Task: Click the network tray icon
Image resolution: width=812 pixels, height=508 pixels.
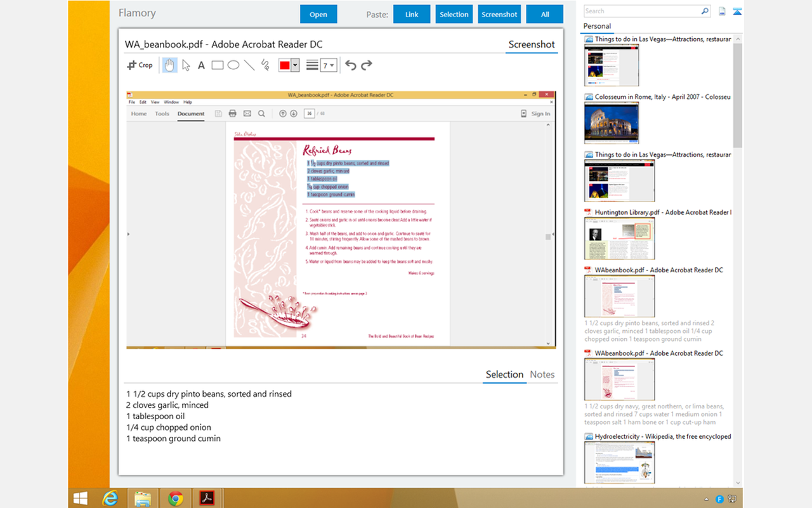Action: point(733,499)
